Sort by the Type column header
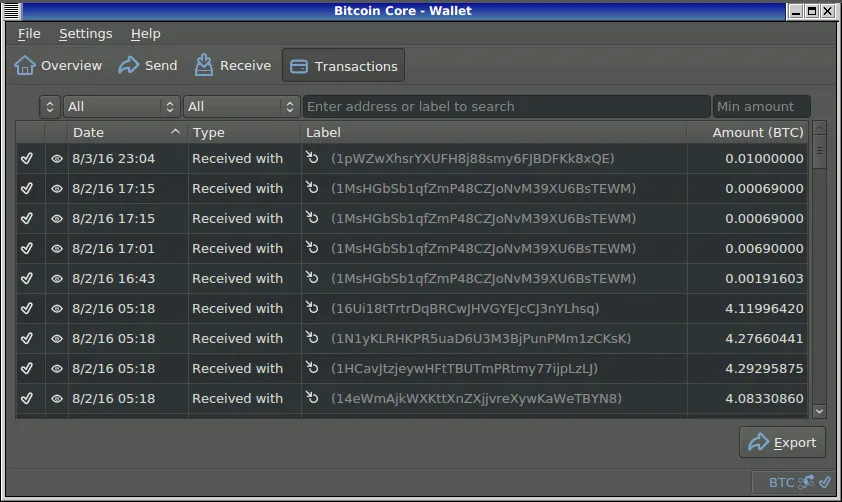Viewport: 842px width, 502px height. (244, 133)
